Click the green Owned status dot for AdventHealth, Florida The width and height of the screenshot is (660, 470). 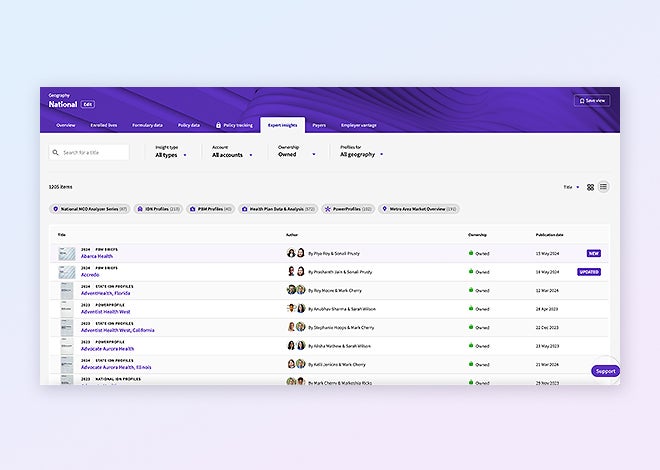tap(471, 290)
